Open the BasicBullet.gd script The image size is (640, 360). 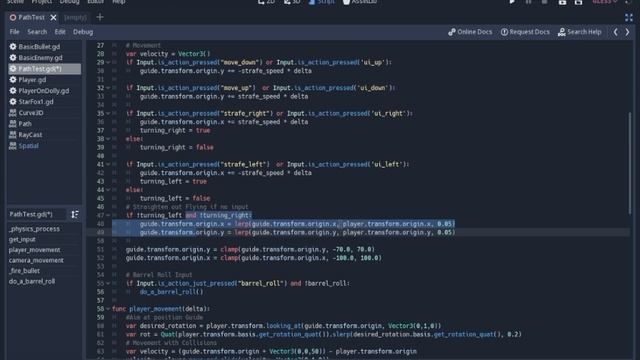44,47
